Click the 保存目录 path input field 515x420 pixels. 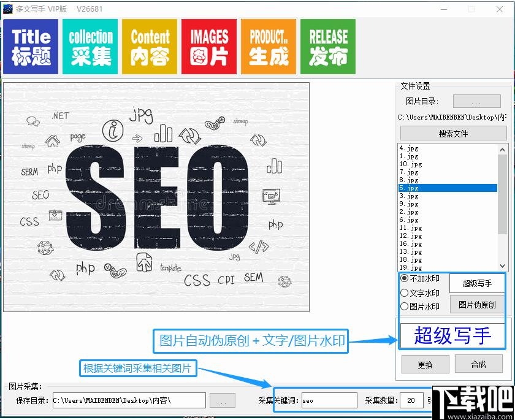click(129, 400)
